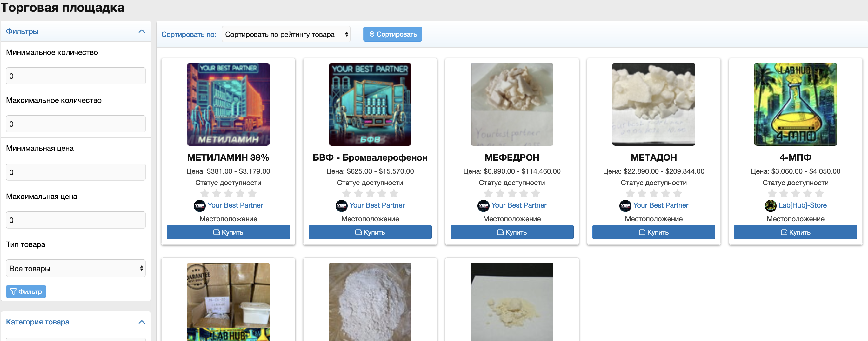Screen dimensions: 868x341
Task: Click the 4-МПФ flask thumbnail image
Action: (x=795, y=104)
